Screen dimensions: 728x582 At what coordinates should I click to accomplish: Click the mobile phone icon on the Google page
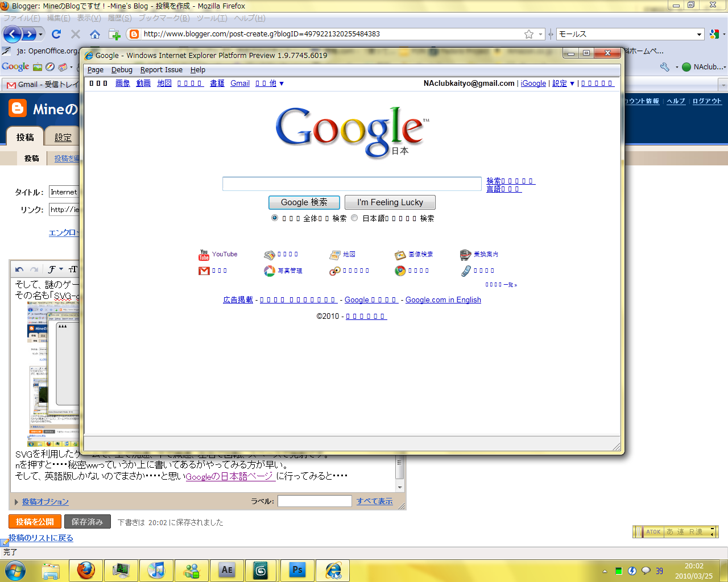click(x=466, y=271)
